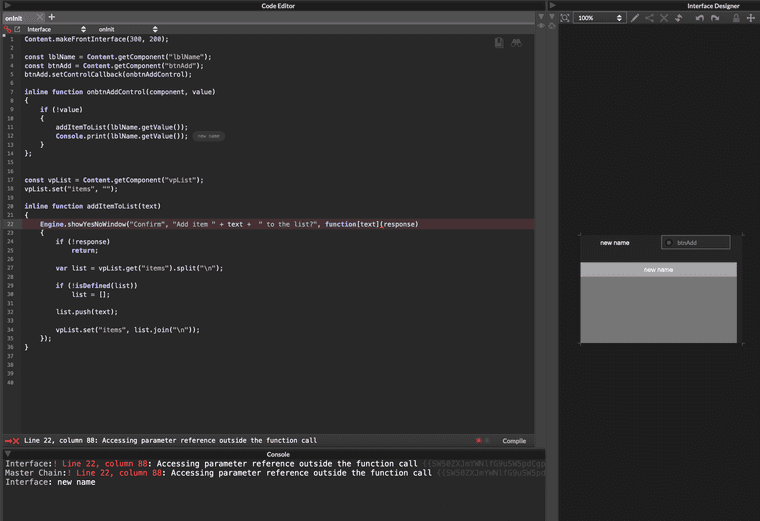Click the rebuild arrows icon in designer toolbar
Image resolution: width=760 pixels, height=521 pixels.
click(x=679, y=18)
